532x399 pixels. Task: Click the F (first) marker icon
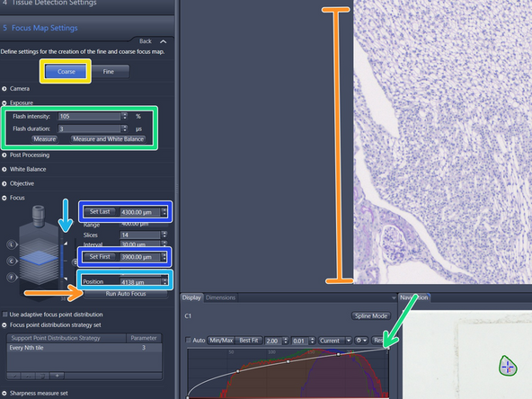click(x=12, y=277)
